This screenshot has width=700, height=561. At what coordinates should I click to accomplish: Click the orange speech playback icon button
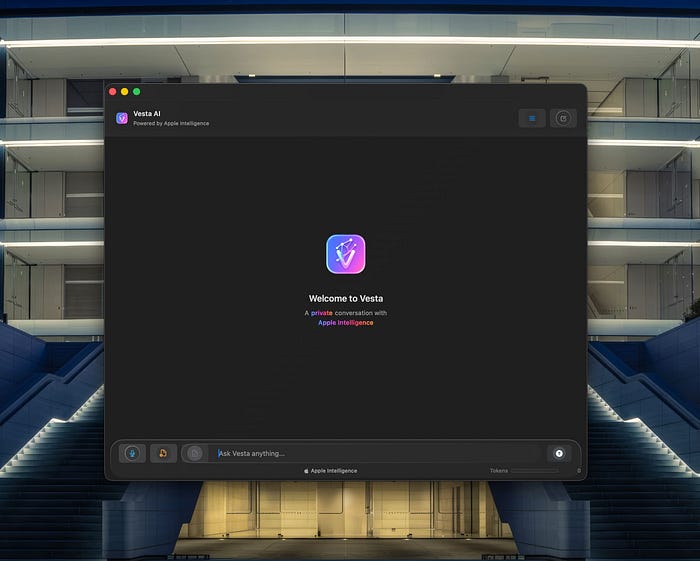point(163,453)
